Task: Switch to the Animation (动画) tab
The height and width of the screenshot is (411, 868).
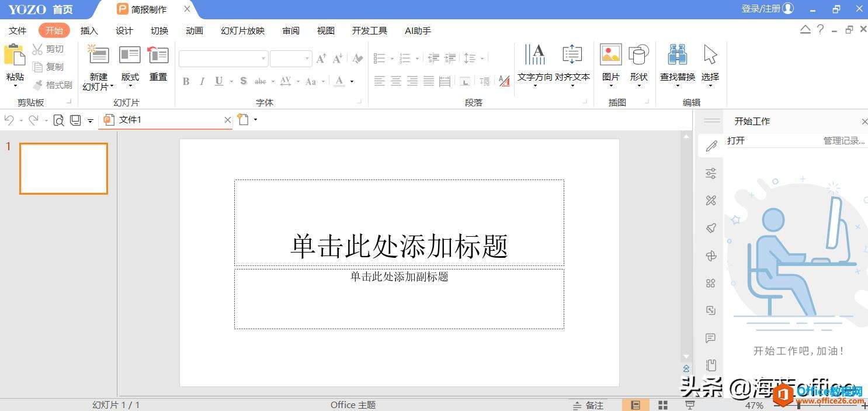Action: 195,30
